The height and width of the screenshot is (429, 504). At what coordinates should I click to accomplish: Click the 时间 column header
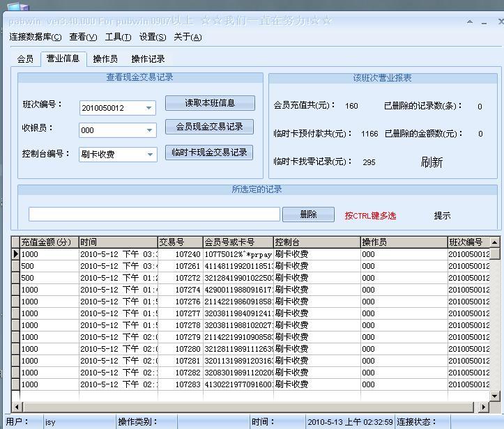tap(119, 242)
